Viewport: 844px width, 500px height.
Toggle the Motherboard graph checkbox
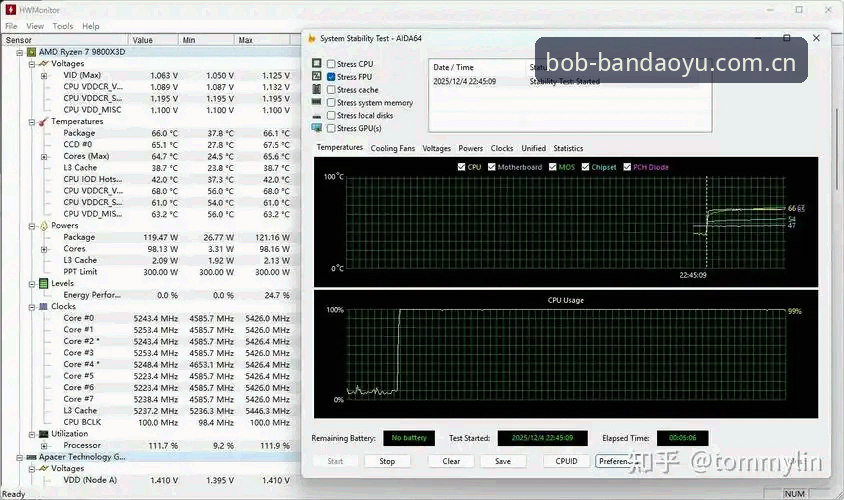[491, 167]
